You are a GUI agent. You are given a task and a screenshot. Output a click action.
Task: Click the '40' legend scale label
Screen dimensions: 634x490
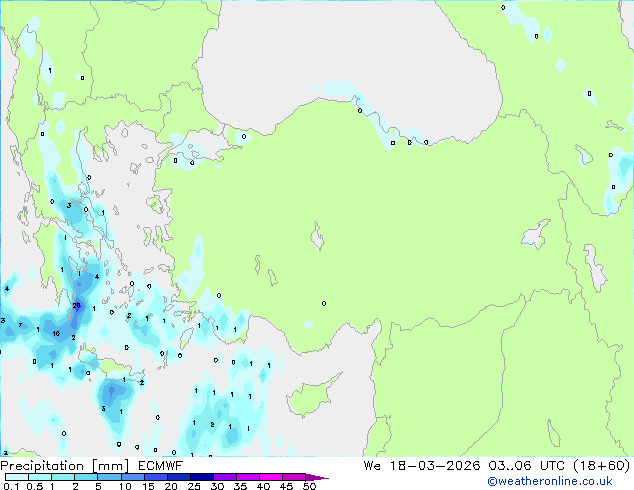click(x=263, y=486)
